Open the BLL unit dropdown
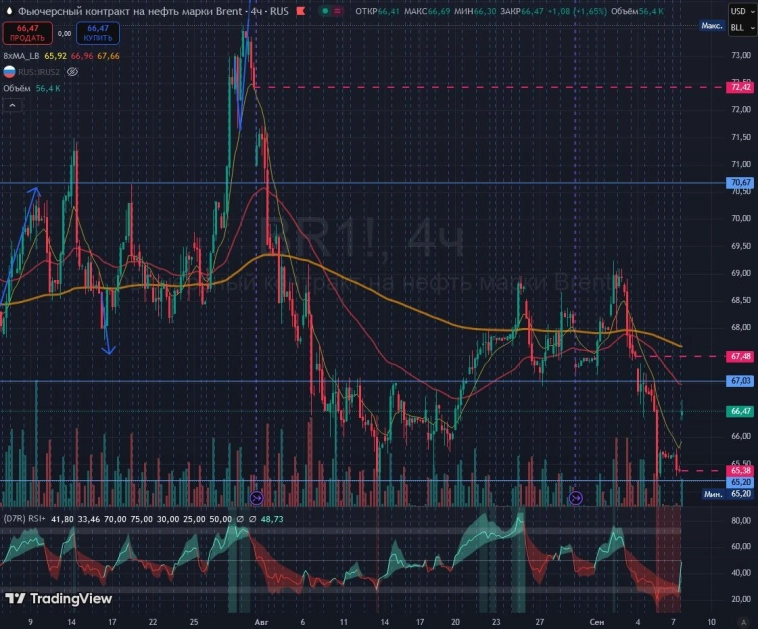758x629 pixels. pos(739,27)
